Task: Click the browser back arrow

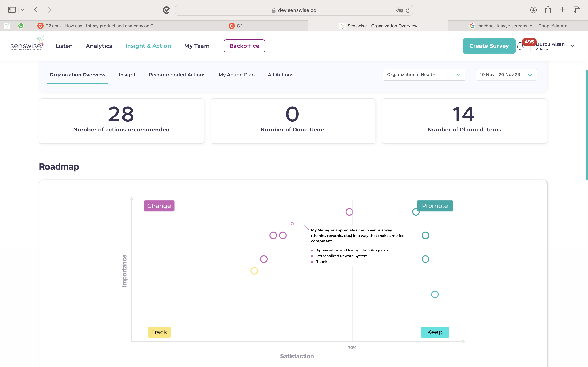Action: pyautogui.click(x=36, y=10)
